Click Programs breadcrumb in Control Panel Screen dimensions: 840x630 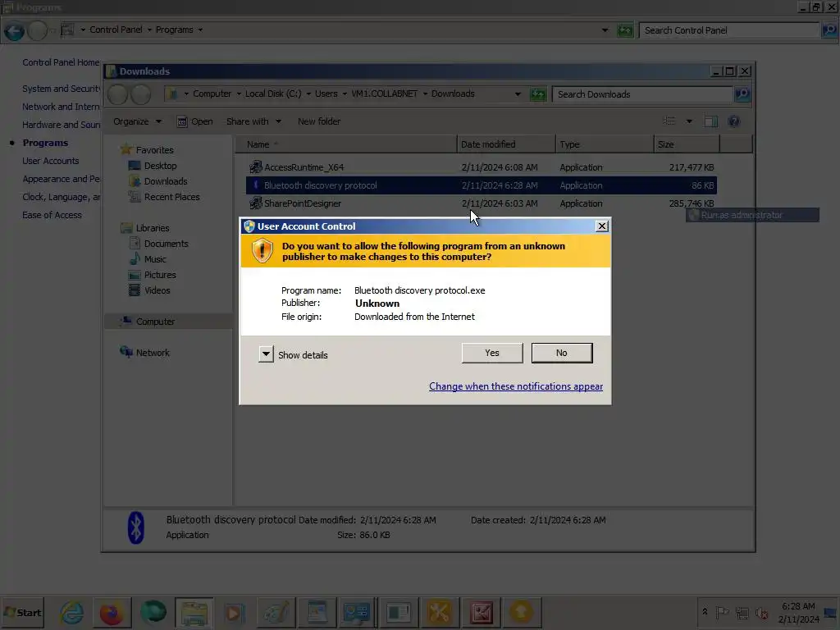click(174, 30)
